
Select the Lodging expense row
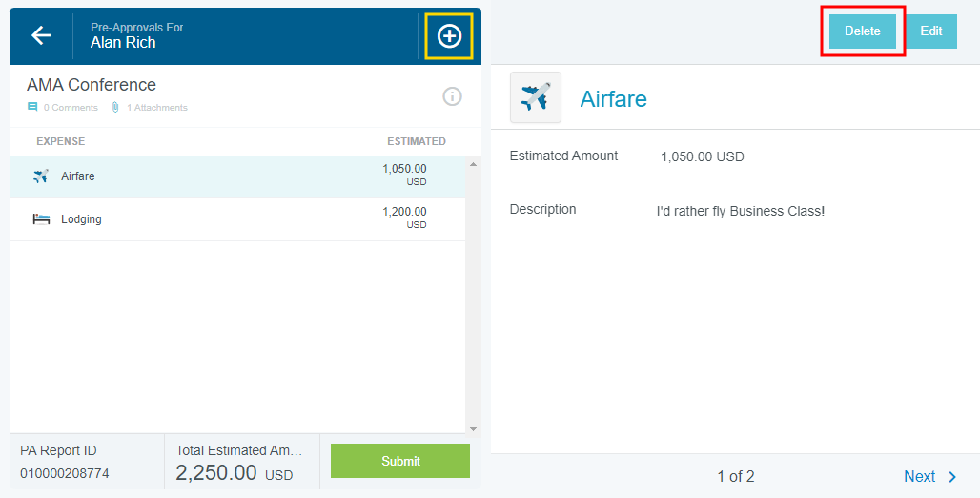(x=238, y=219)
